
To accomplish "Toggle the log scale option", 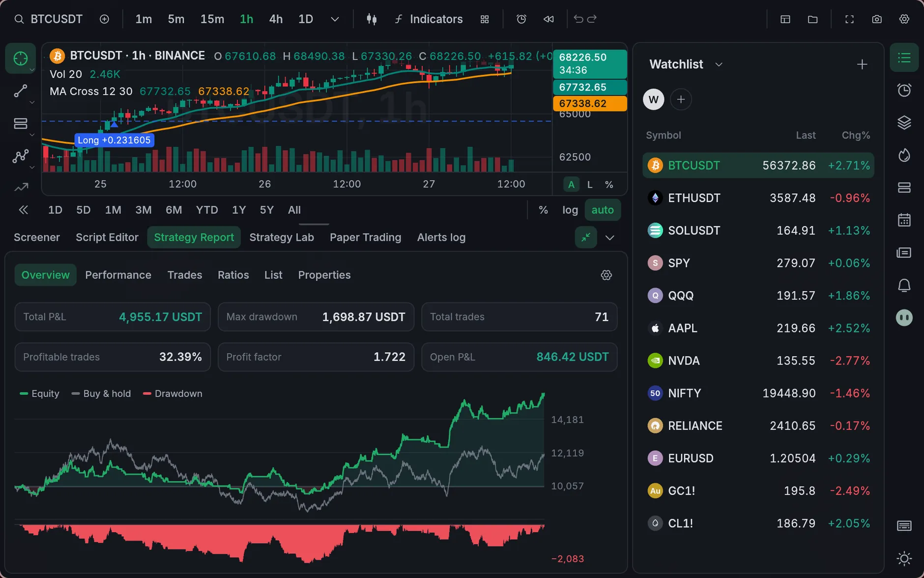I will coord(570,210).
